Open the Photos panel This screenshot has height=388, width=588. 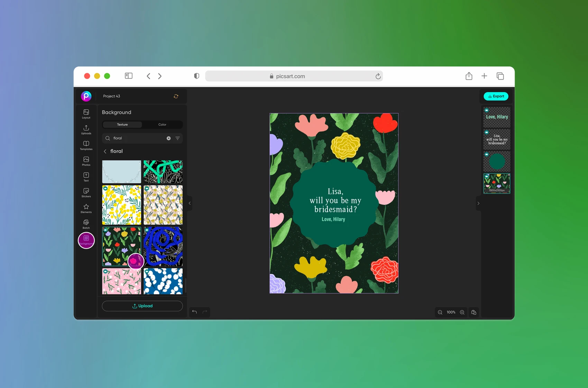[85, 160]
